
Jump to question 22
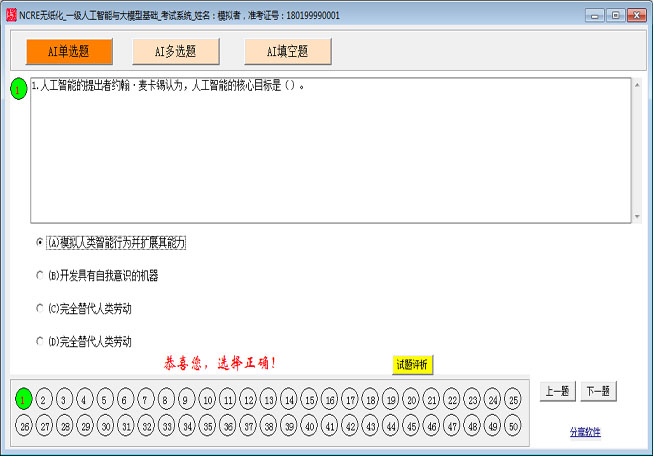[x=452, y=399]
